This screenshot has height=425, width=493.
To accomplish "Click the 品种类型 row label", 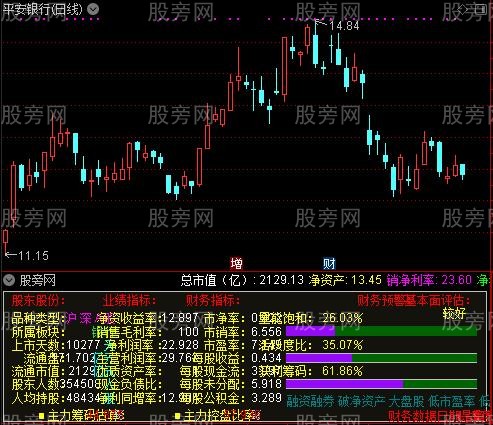I will click(38, 318).
